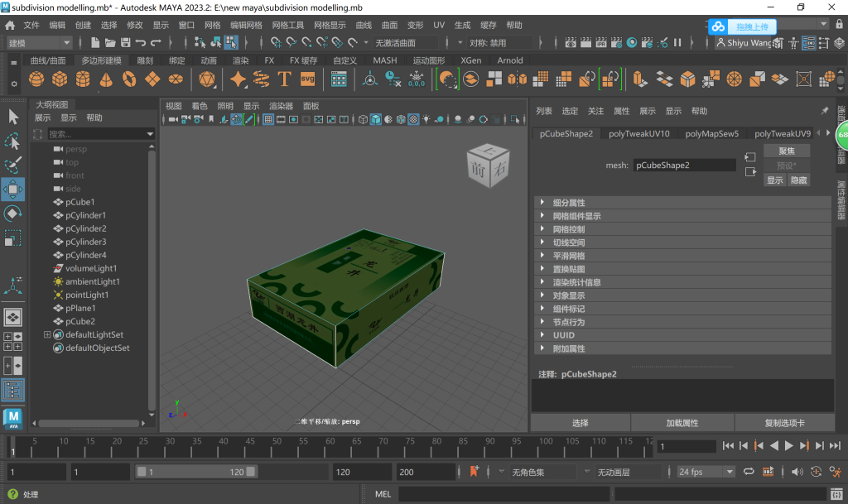Click the 复制选项卡 button
The image size is (848, 504).
coord(785,423)
